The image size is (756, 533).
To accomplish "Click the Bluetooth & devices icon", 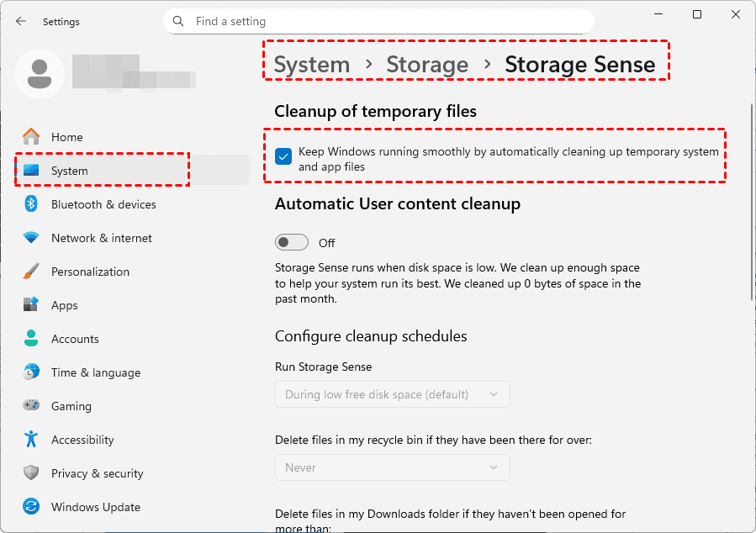I will [x=31, y=204].
